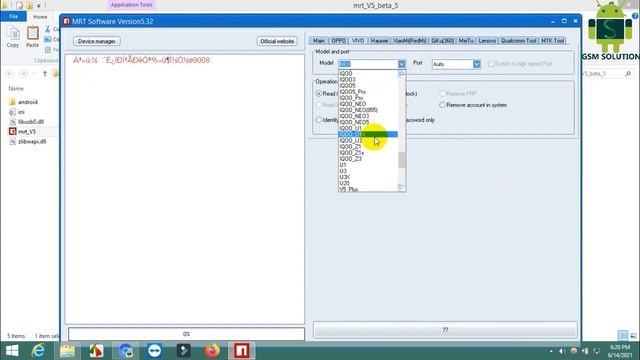Open Internet Explorer from the taskbar
Screen dimensions: 640x360
(38, 351)
